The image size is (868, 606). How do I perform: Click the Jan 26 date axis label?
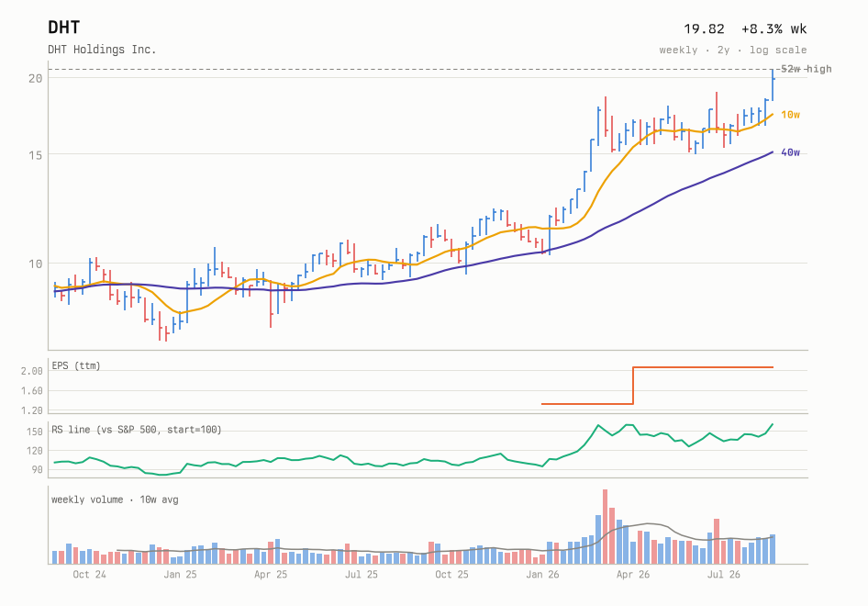(542, 575)
